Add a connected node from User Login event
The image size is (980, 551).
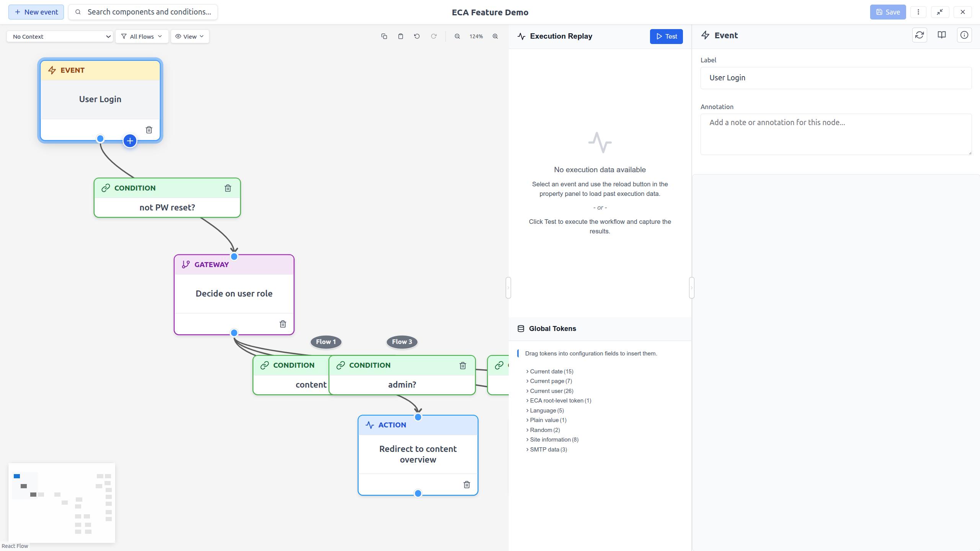click(x=129, y=141)
